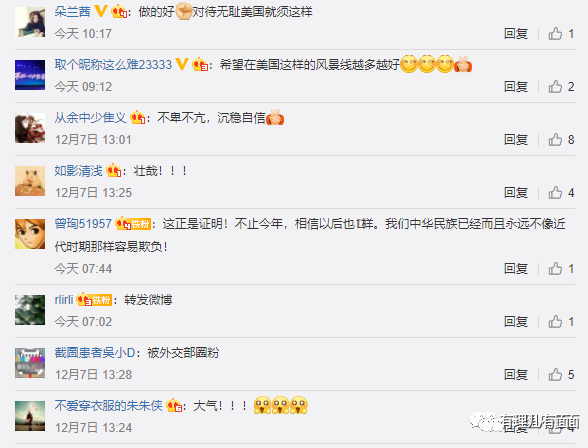Image resolution: width=588 pixels, height=448 pixels.
Task: Like 曾珣51957's comment
Action: tap(555, 268)
